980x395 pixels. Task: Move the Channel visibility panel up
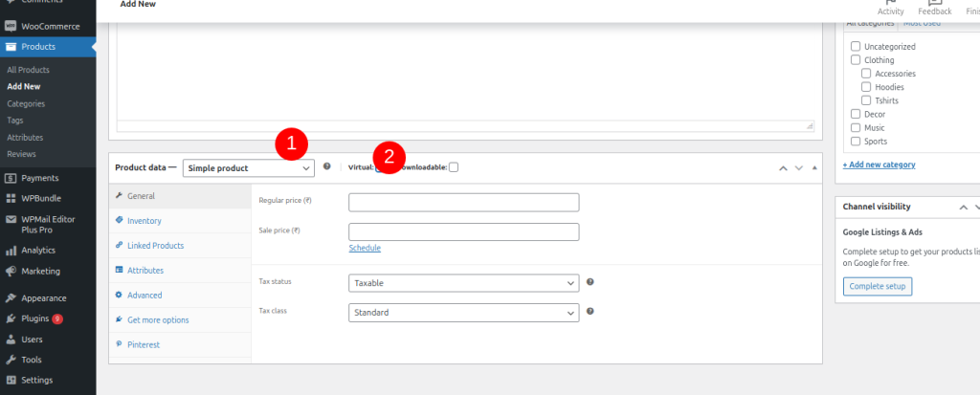(963, 207)
